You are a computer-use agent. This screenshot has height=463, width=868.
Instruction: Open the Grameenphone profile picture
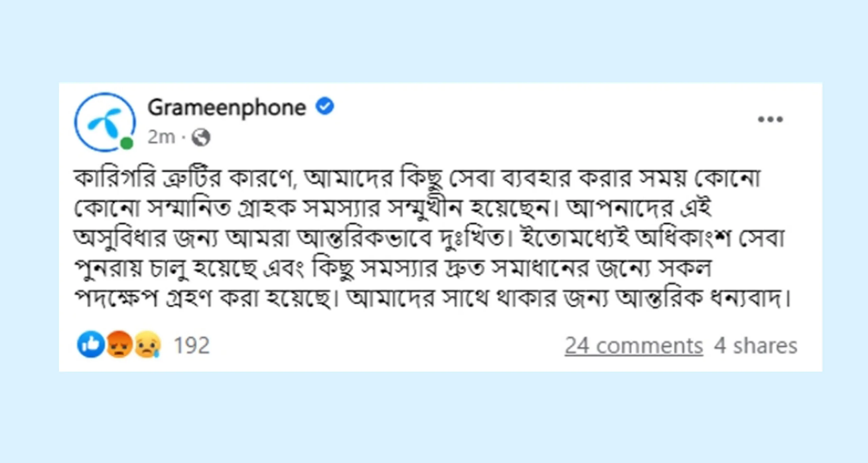click(105, 122)
